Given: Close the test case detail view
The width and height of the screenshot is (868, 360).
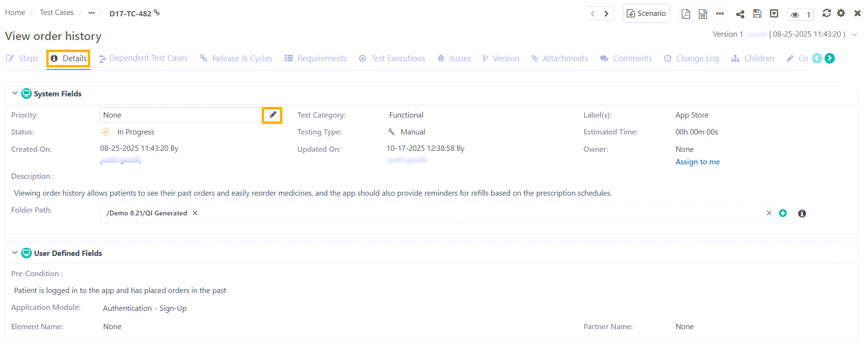Looking at the screenshot, I should (x=857, y=13).
